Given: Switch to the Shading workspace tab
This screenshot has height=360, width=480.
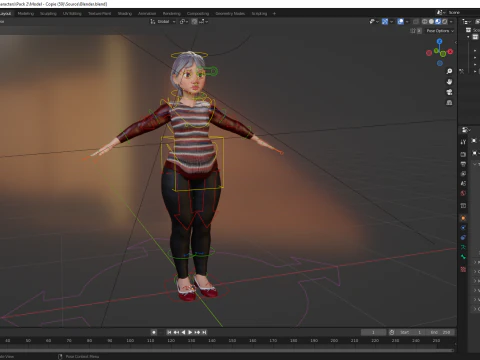Looking at the screenshot, I should click(125, 14).
